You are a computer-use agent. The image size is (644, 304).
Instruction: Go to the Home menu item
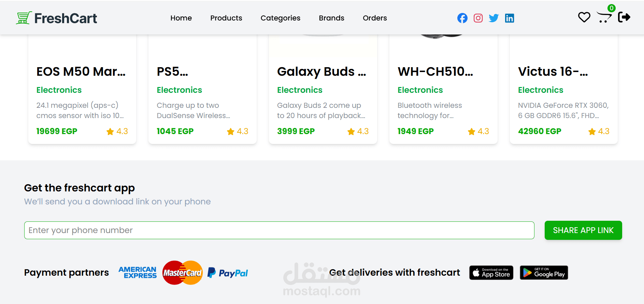(x=181, y=18)
